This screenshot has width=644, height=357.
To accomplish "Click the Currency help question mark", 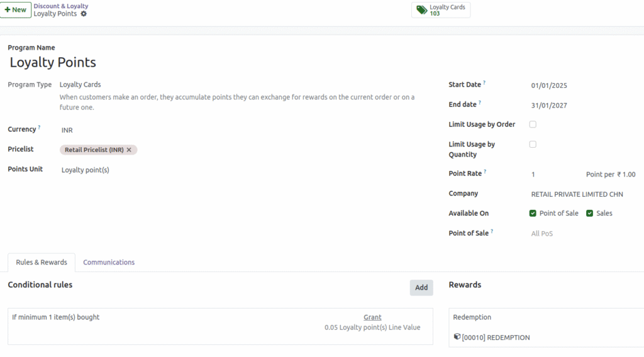I will click(x=39, y=128).
